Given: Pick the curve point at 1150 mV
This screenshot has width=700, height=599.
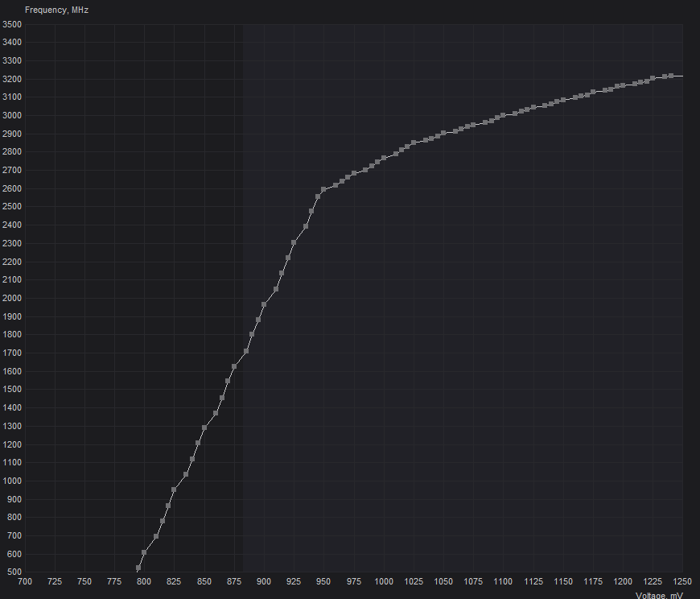Looking at the screenshot, I should [562, 100].
